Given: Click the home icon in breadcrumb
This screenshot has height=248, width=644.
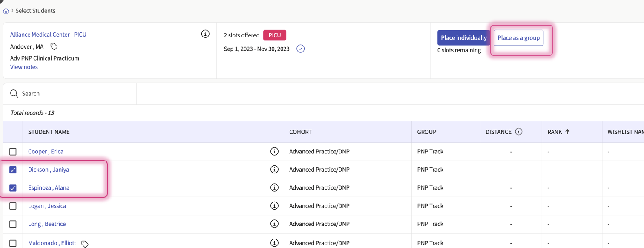Looking at the screenshot, I should pyautogui.click(x=6, y=11).
